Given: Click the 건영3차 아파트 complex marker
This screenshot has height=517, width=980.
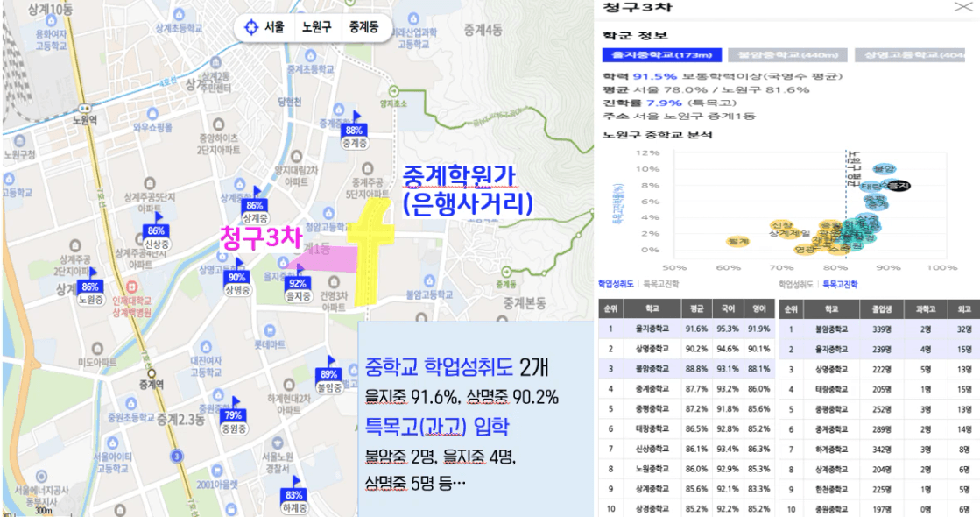Looking at the screenshot, I should click(334, 282).
